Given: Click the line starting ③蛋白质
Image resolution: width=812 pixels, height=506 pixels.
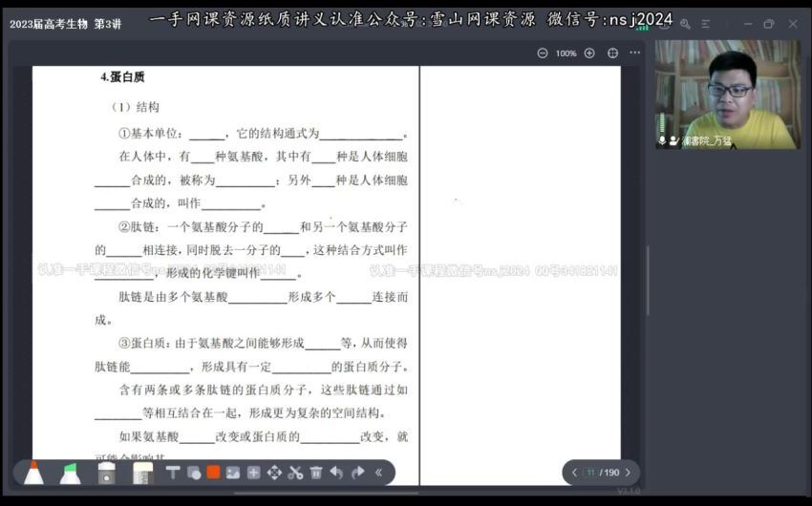Looking at the screenshot, I should (263, 343).
